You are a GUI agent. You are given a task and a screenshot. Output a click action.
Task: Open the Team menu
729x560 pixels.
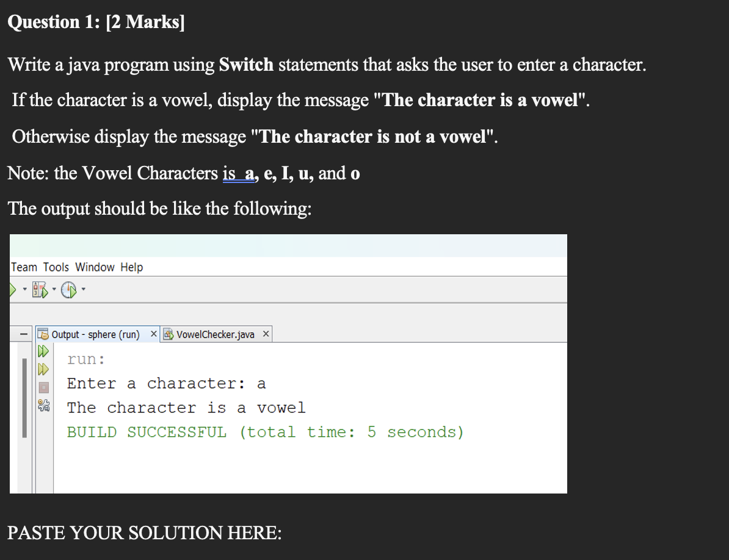[24, 267]
